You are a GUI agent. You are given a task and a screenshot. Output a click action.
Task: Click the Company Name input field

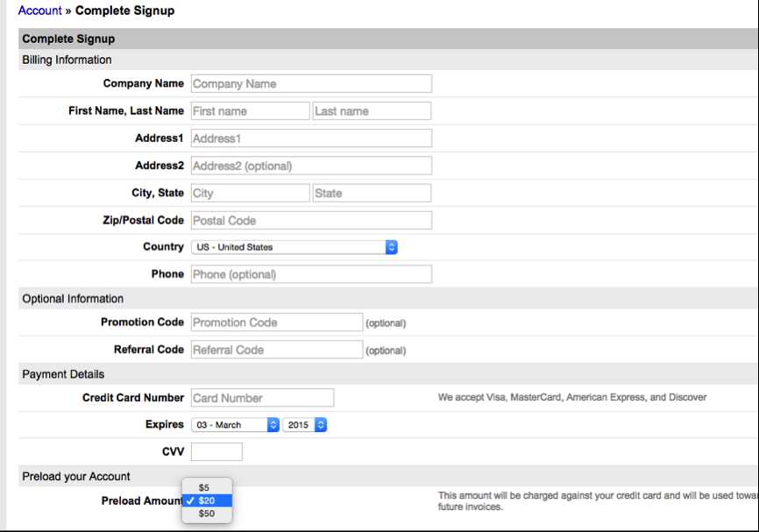pos(311,84)
